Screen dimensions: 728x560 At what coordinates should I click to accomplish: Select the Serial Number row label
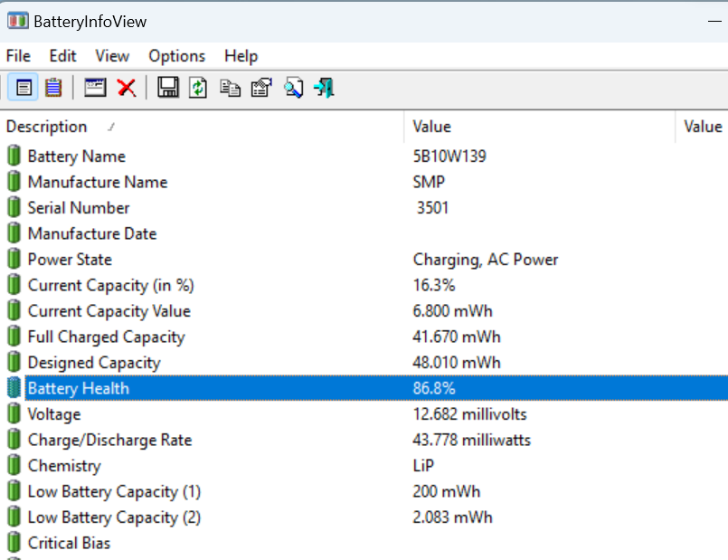(79, 207)
